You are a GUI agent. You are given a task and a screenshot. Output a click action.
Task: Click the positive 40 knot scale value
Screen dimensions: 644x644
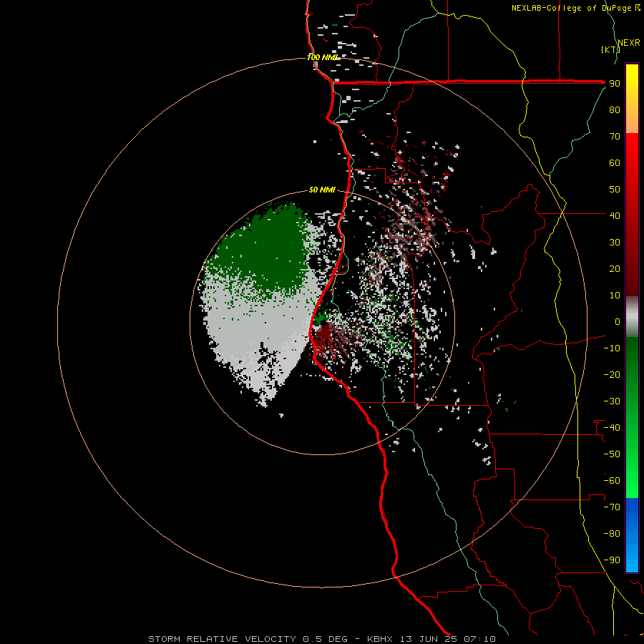(615, 215)
